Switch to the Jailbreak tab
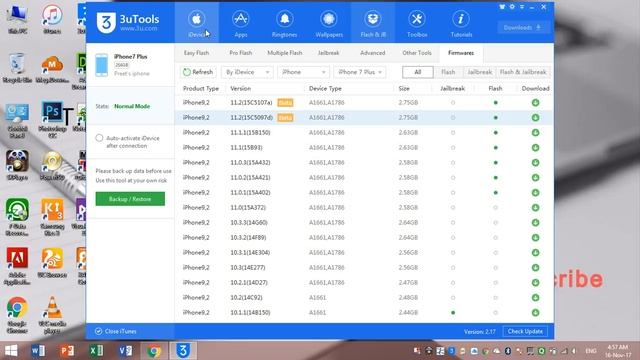Viewport: 640px width, 360px height. [x=328, y=53]
